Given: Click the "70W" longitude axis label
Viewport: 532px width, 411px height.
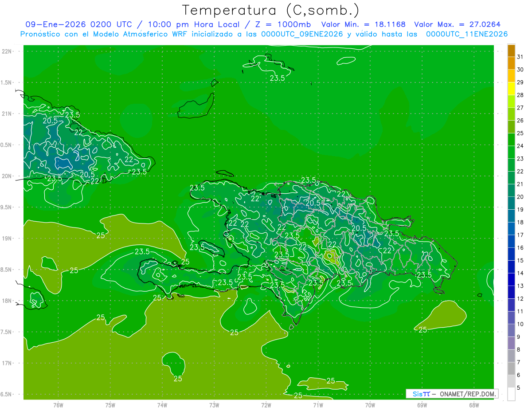Looking at the screenshot, I should click(x=370, y=405).
